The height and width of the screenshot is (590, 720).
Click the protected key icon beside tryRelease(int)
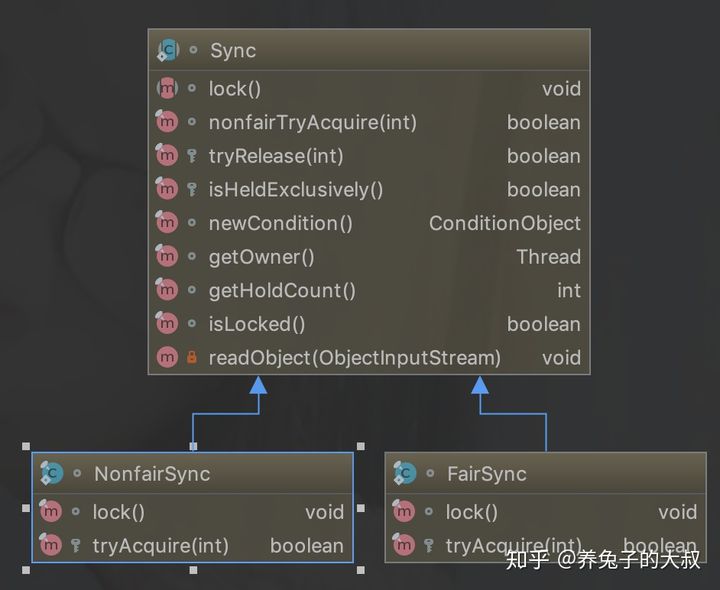coord(192,156)
